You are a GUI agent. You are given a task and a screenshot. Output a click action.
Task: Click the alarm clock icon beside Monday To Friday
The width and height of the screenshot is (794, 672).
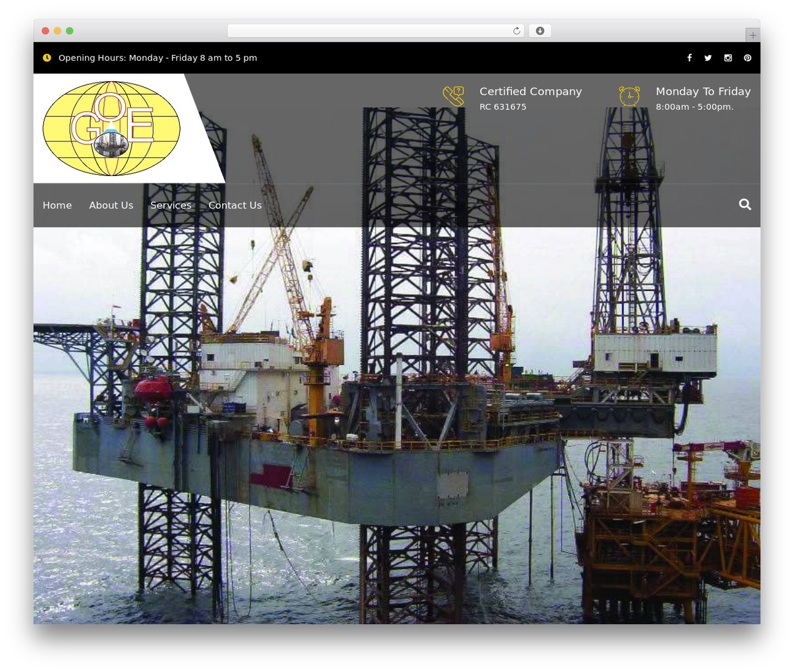630,96
